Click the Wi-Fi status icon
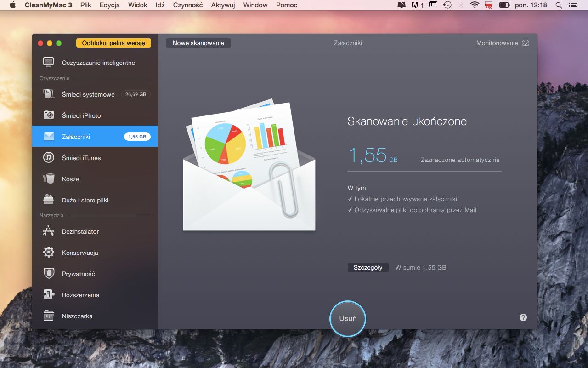588x368 pixels. coord(475,5)
